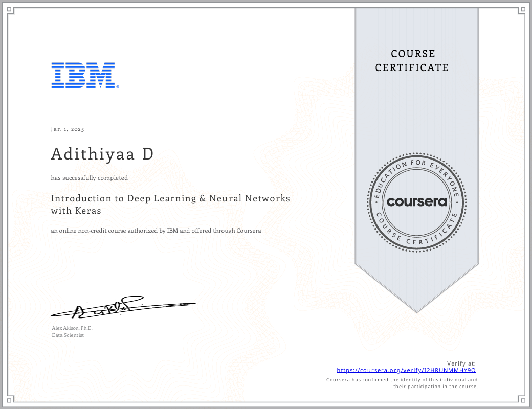Viewport: 532px width, 409px height.
Task: Click the name Alex Aklson, Ph.D.
Action: click(72, 328)
